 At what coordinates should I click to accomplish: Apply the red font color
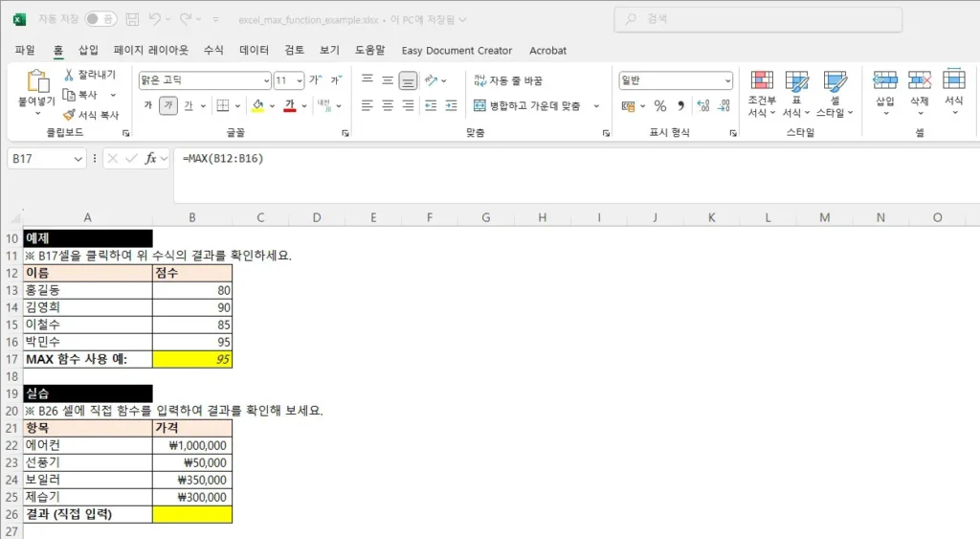(x=290, y=105)
